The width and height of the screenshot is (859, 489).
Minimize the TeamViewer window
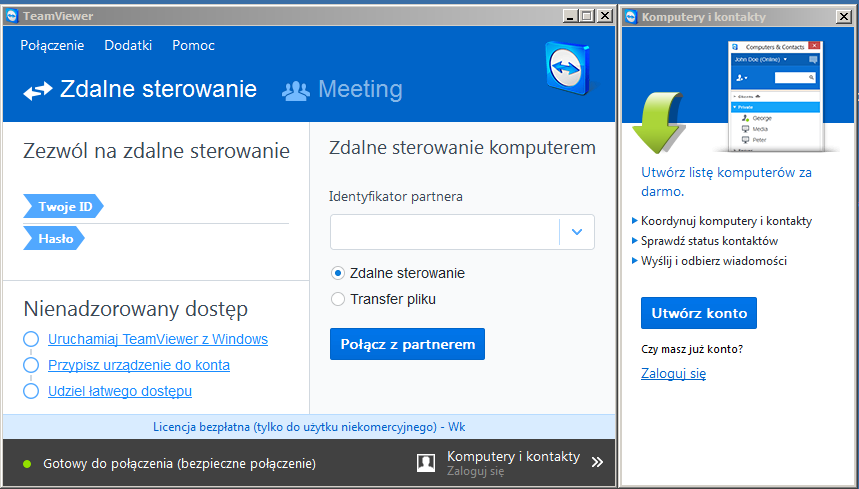click(x=570, y=16)
